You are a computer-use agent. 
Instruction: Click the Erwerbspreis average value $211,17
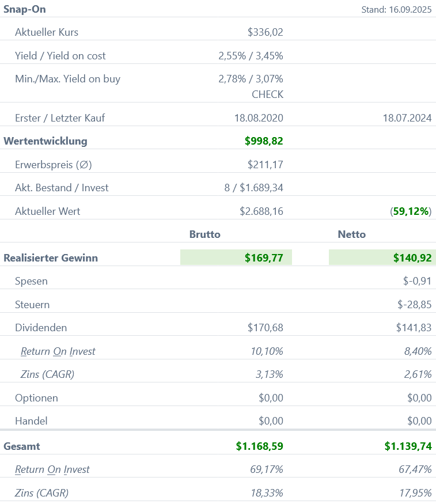265,165
